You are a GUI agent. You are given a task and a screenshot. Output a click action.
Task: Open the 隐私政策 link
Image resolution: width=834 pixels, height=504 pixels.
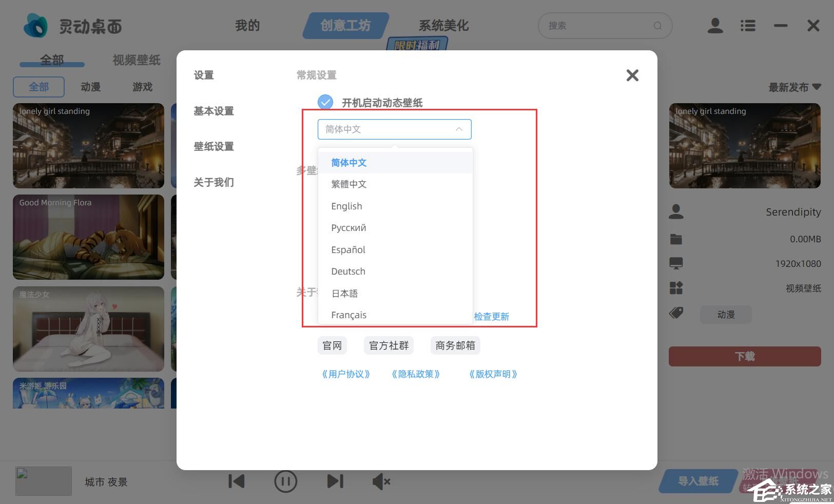point(415,374)
